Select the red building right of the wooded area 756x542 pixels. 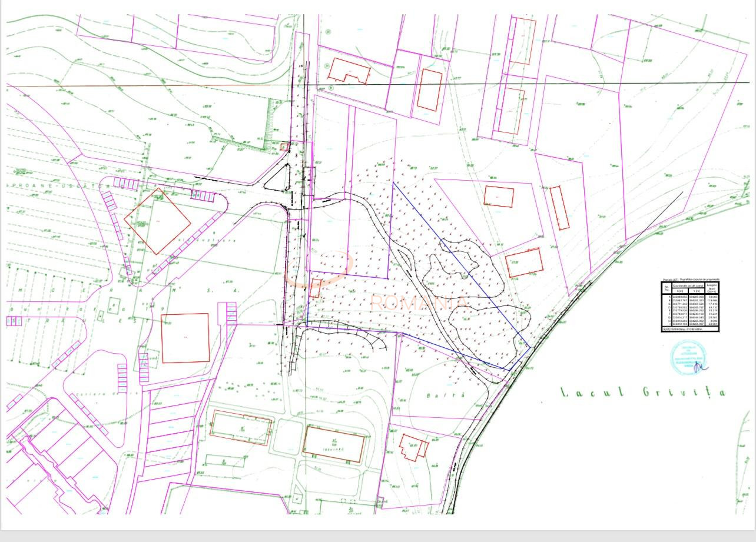point(523,262)
